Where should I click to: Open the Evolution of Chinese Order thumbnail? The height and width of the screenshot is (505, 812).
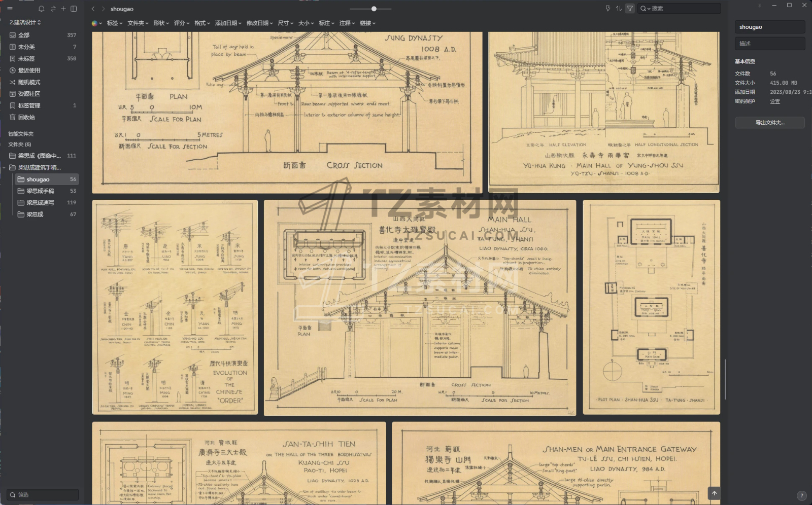pos(175,307)
